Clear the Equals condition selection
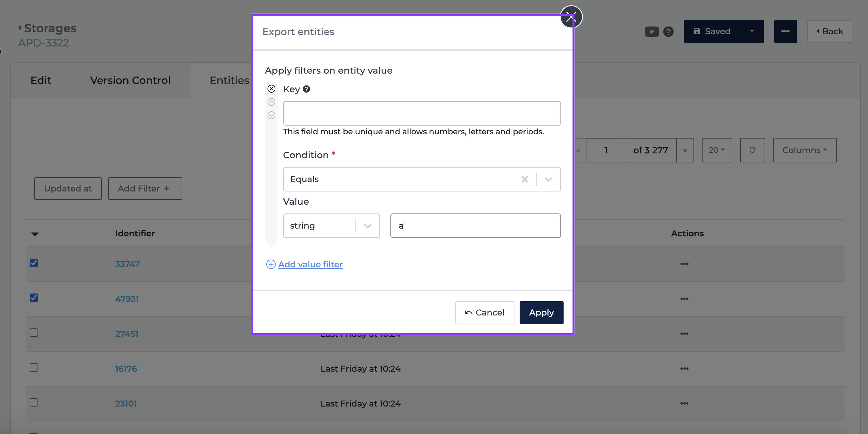Viewport: 868px width, 434px height. pos(524,179)
